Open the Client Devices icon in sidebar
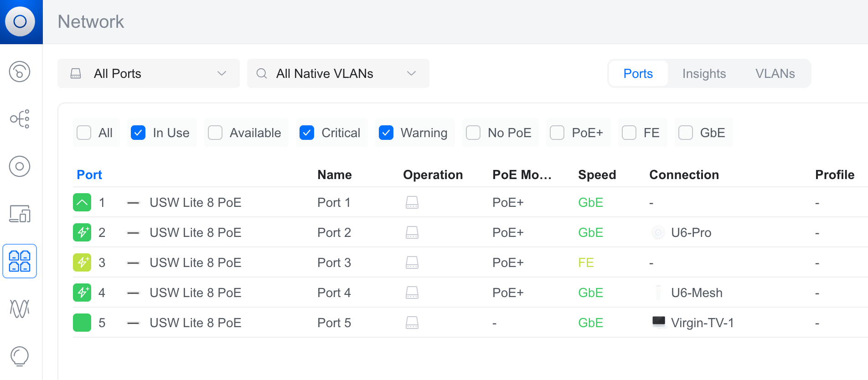868x380 pixels. [20, 214]
